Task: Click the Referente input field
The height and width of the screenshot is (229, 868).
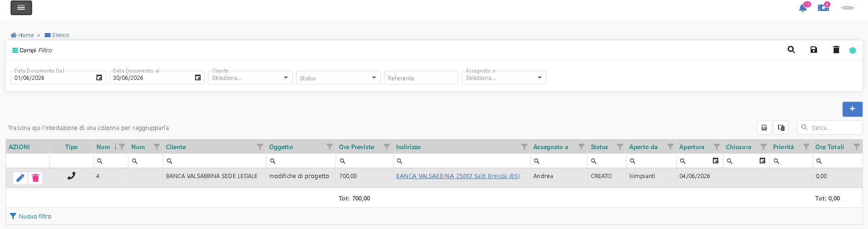Action: (421, 78)
